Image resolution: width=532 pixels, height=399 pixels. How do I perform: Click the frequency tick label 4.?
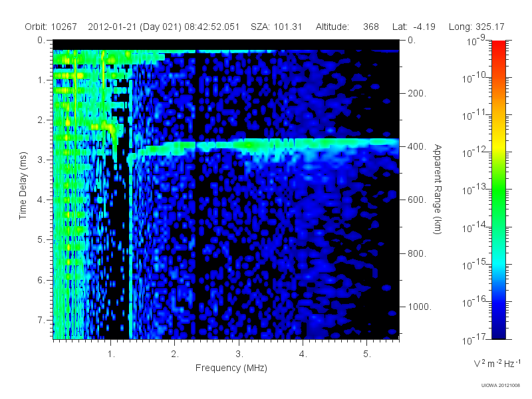(303, 354)
